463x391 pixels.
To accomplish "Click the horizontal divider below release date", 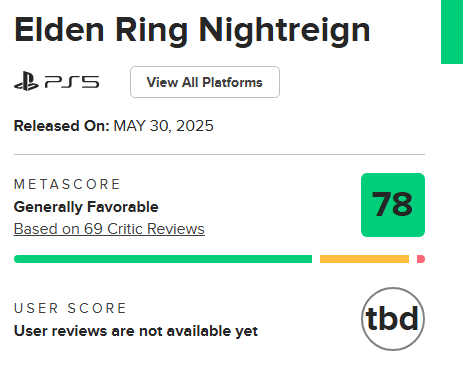I will click(x=219, y=154).
